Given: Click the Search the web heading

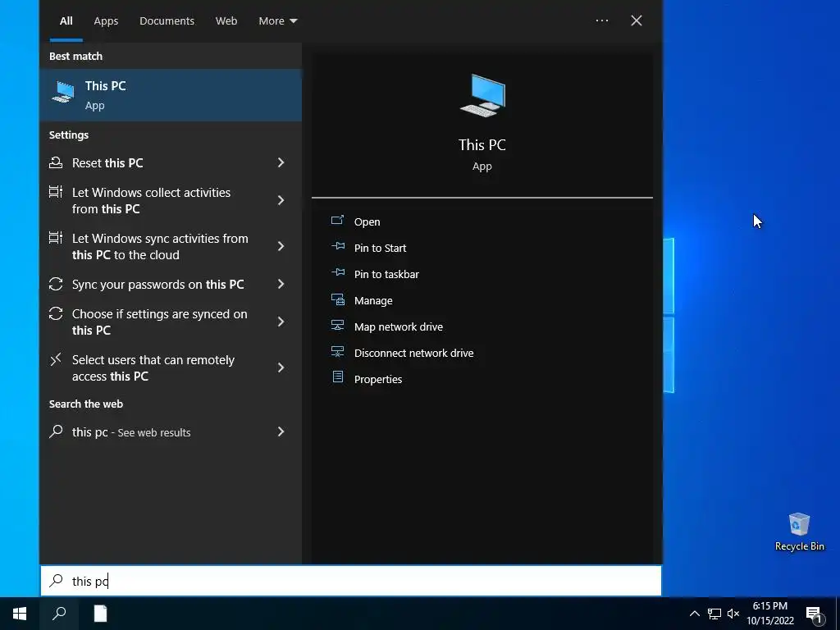Looking at the screenshot, I should (85, 404).
